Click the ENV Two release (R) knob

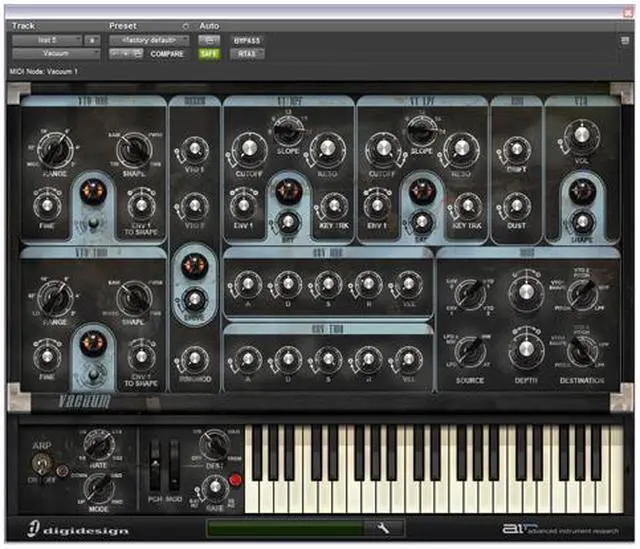[x=368, y=359]
